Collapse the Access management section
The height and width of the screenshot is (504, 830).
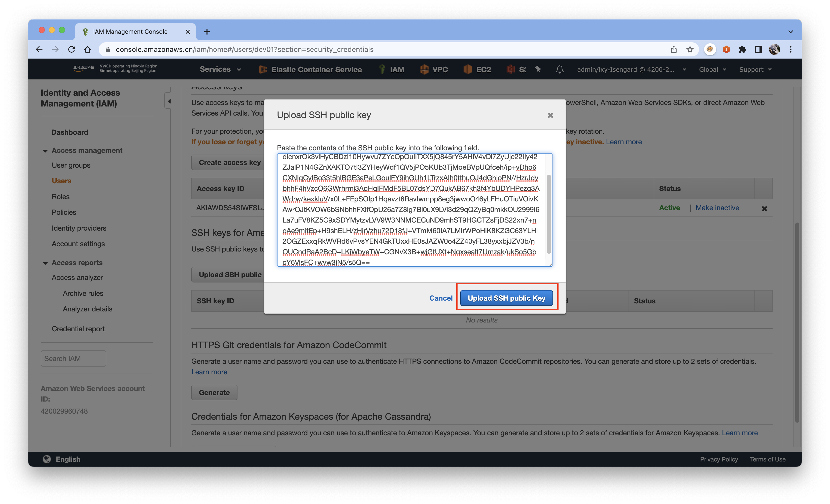click(x=45, y=151)
